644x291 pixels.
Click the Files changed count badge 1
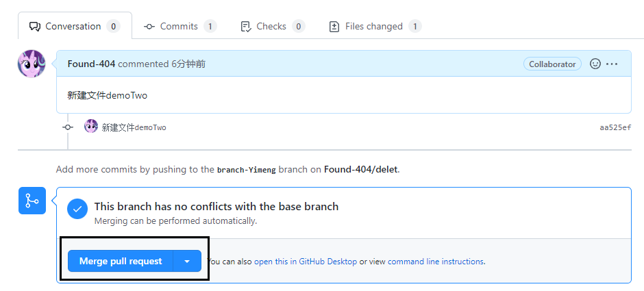click(x=414, y=27)
